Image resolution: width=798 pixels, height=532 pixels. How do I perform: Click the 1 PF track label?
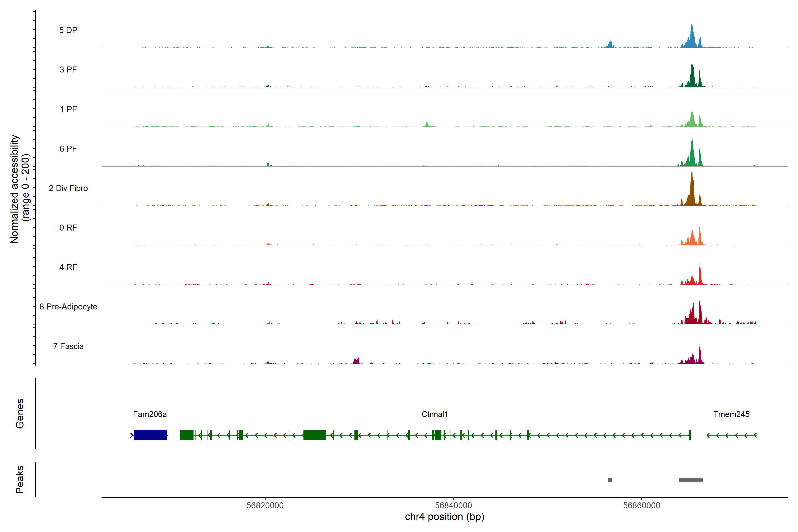click(x=68, y=109)
